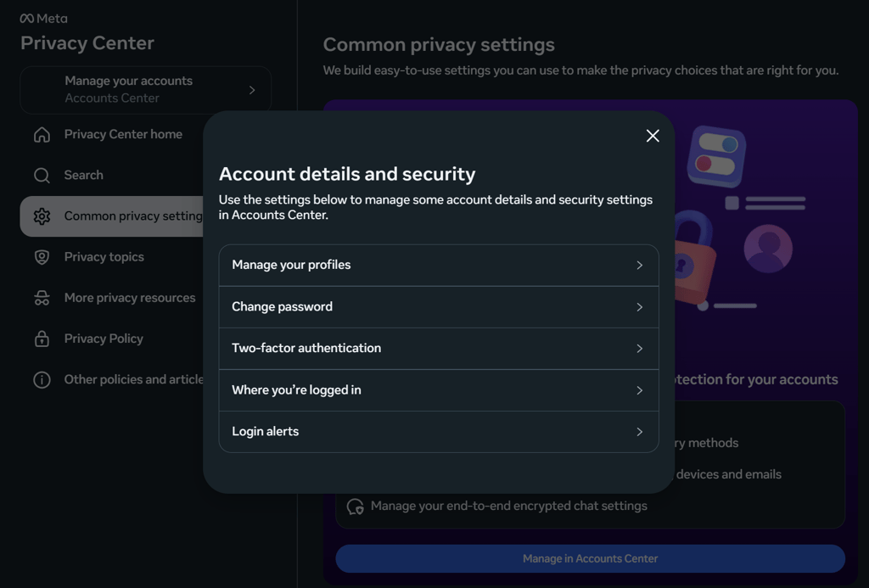
Task: Click chevron on Where you're logged in row
Action: pos(640,390)
